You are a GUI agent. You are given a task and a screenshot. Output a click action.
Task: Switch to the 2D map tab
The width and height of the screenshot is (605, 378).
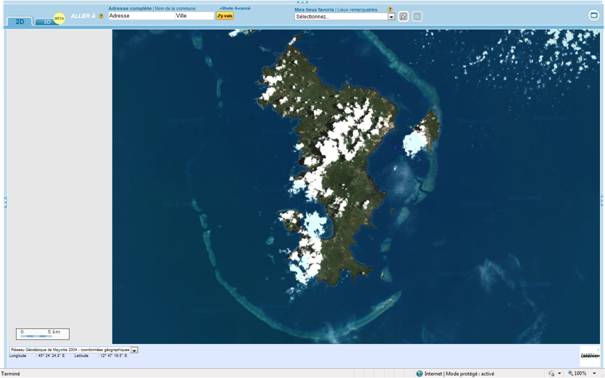19,22
